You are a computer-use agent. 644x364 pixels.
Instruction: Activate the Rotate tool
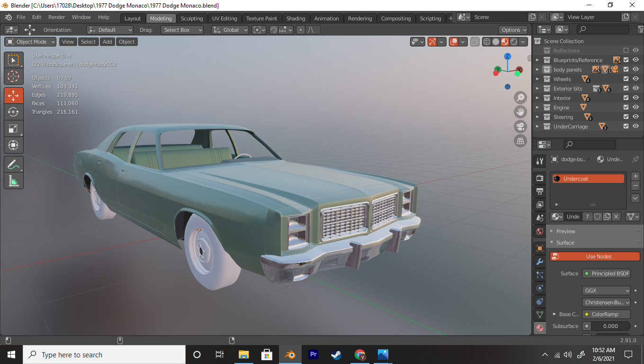[x=13, y=112]
